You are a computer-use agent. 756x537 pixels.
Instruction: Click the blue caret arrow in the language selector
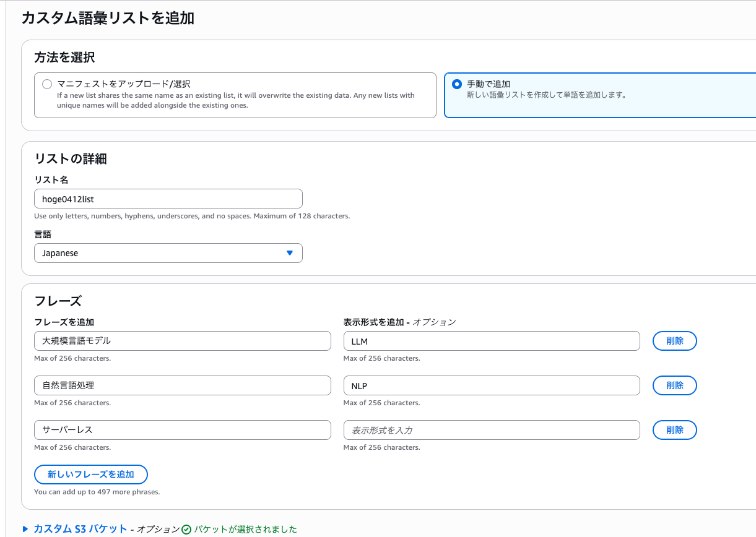289,253
